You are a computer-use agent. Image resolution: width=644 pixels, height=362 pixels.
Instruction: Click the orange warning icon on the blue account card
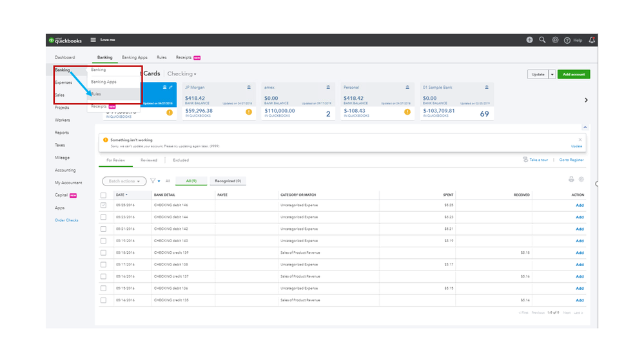click(x=170, y=113)
